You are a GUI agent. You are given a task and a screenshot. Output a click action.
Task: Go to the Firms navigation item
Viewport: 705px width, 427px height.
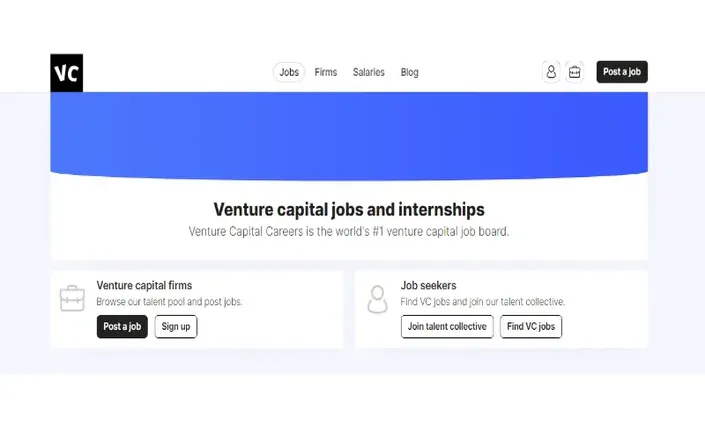point(326,72)
